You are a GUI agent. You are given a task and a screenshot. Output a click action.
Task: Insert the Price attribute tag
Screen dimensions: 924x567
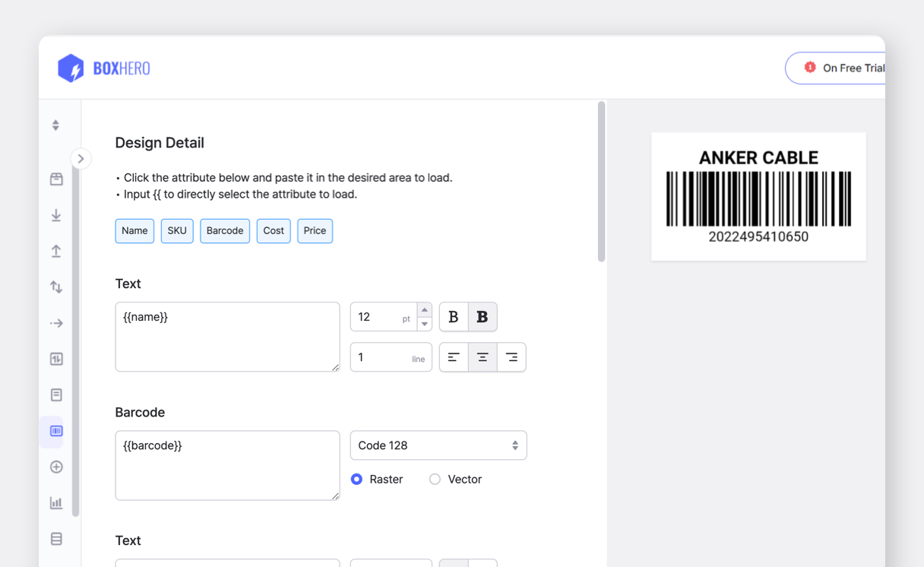(x=315, y=231)
